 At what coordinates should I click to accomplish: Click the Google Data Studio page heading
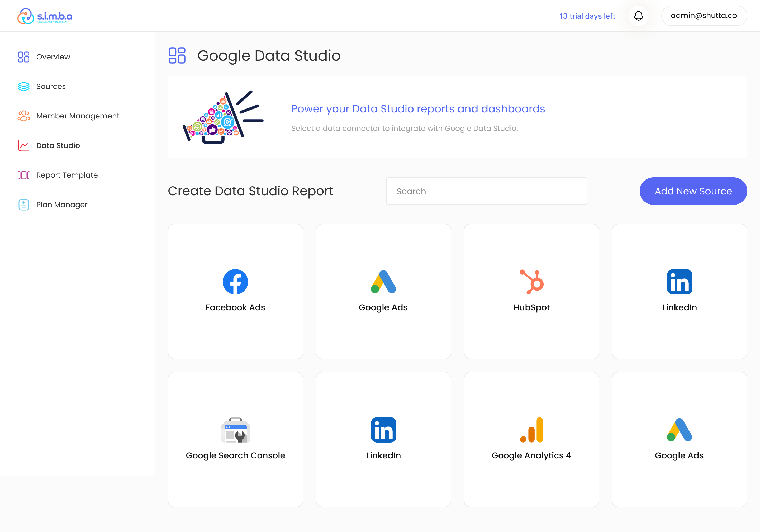click(x=269, y=56)
